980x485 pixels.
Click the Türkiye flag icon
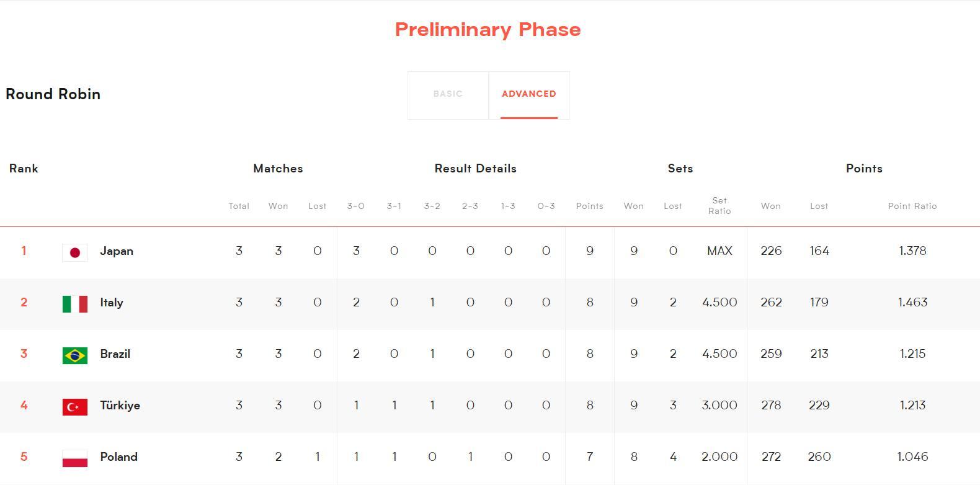(74, 406)
